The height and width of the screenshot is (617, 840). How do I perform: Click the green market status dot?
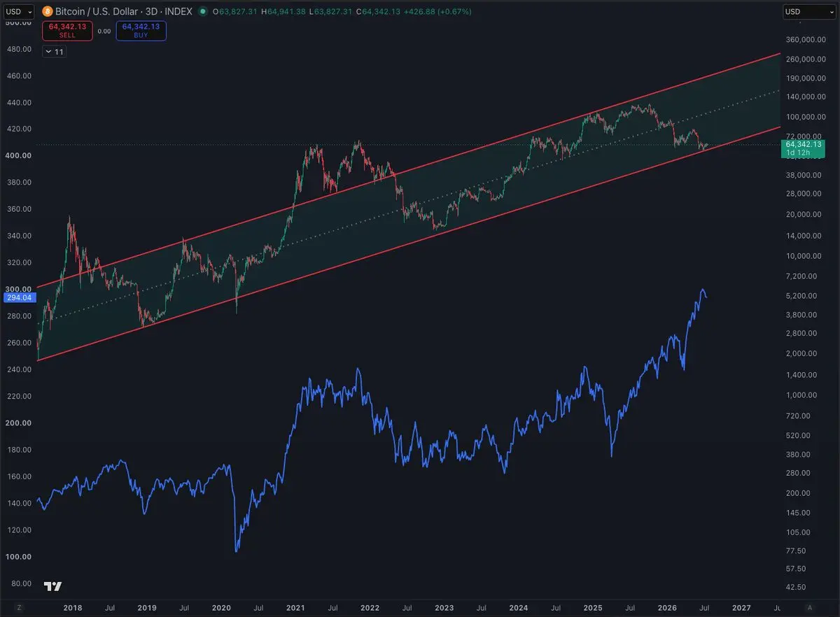(x=203, y=12)
